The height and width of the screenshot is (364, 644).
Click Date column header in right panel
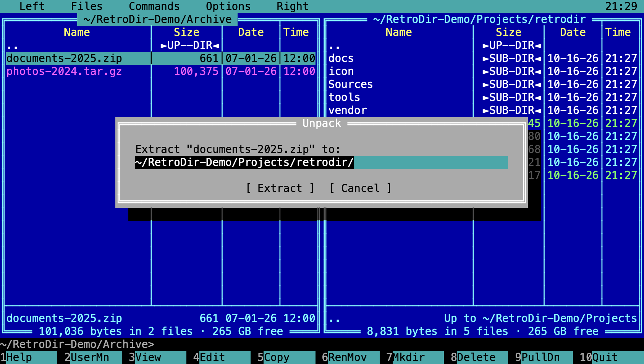click(573, 32)
